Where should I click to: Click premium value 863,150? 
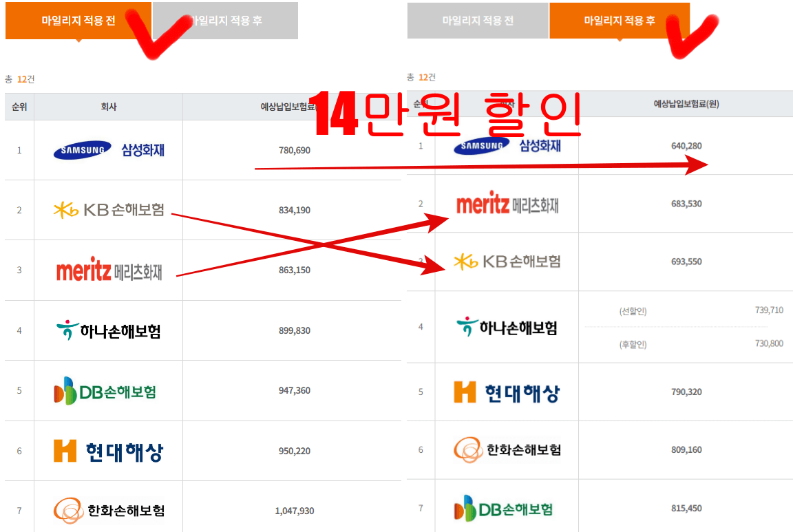click(x=295, y=270)
